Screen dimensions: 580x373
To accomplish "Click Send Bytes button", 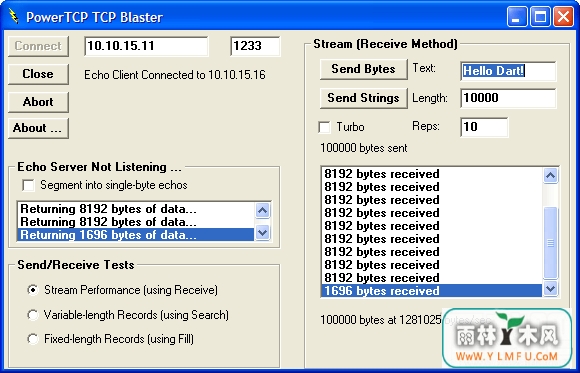I will pyautogui.click(x=364, y=69).
